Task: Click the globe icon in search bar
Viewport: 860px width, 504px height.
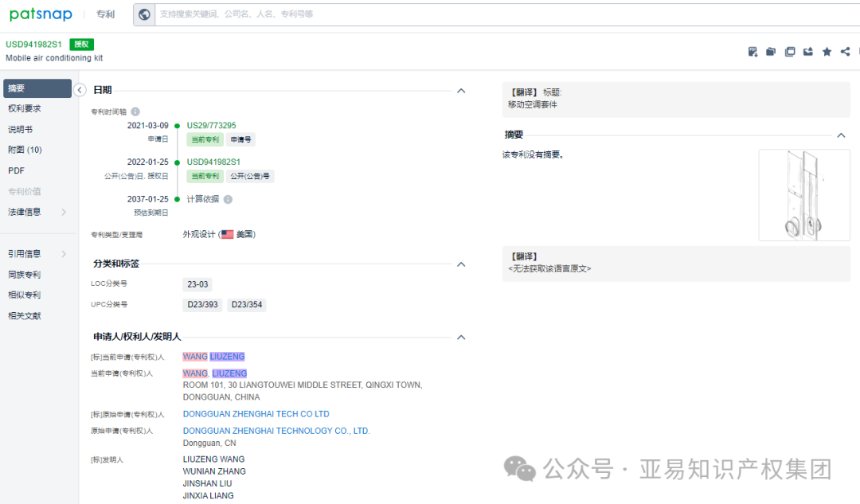Action: (144, 14)
